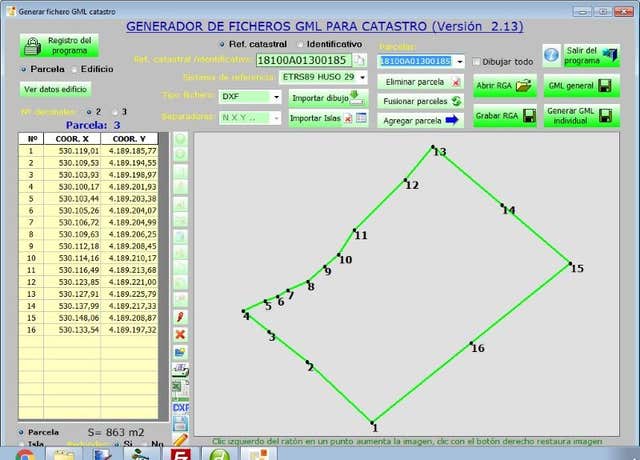Viewport: 640px width, 460px height.
Task: Click the Eliminar parcela button
Action: (x=421, y=82)
